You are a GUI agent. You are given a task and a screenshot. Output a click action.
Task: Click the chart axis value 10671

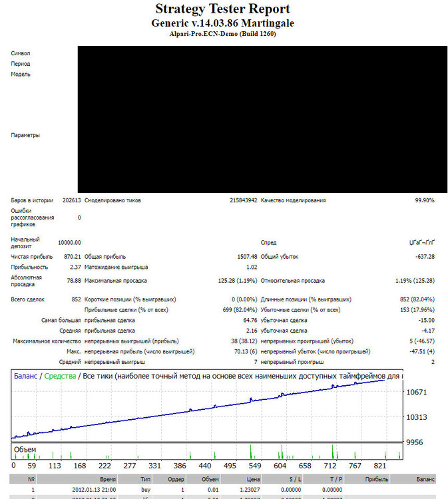[x=417, y=392]
